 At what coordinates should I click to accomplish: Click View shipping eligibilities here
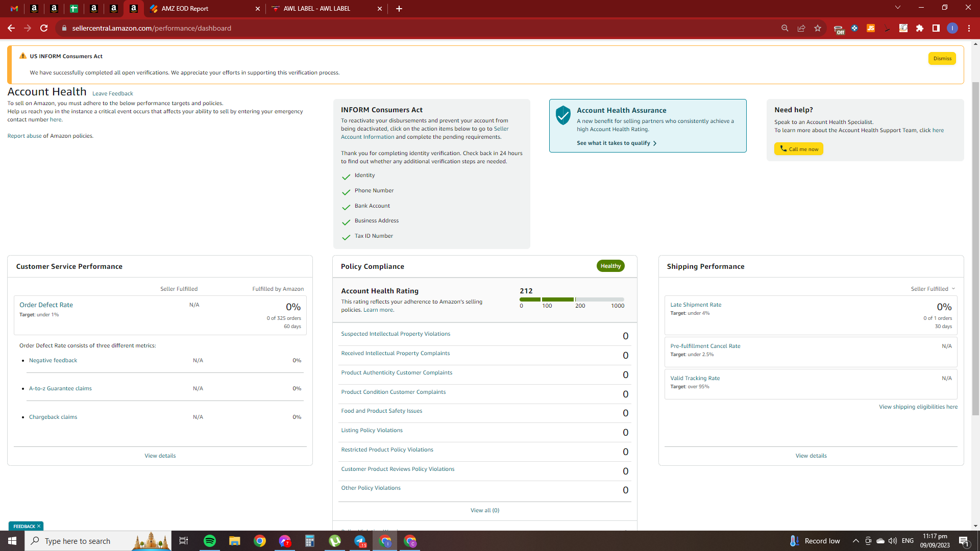tap(918, 407)
